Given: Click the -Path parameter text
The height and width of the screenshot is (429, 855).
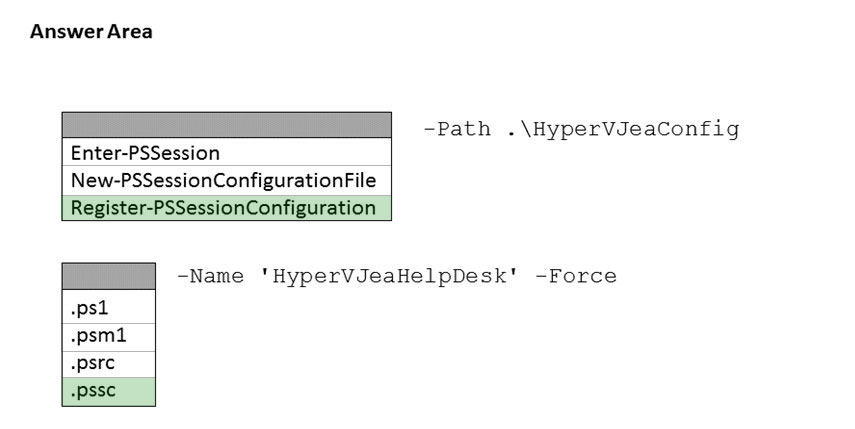Looking at the screenshot, I should point(457,129).
